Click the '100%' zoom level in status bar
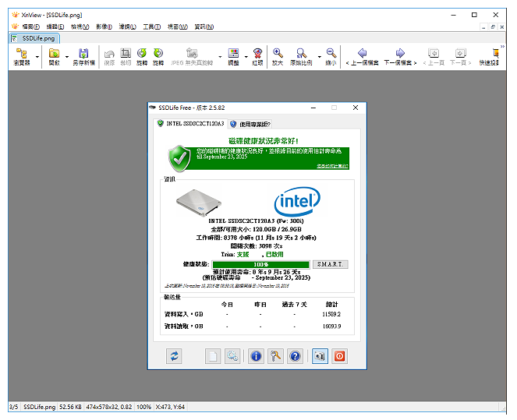The width and height of the screenshot is (517, 420). 143,407
